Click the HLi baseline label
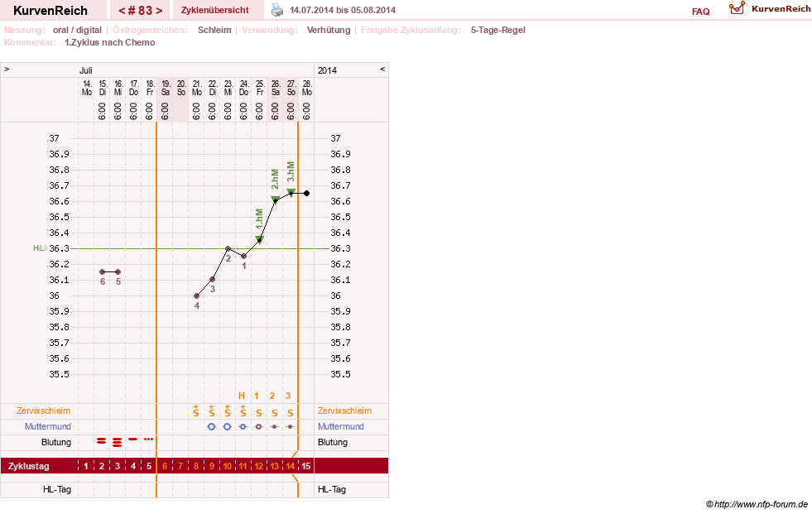The width and height of the screenshot is (812, 514). tap(40, 248)
